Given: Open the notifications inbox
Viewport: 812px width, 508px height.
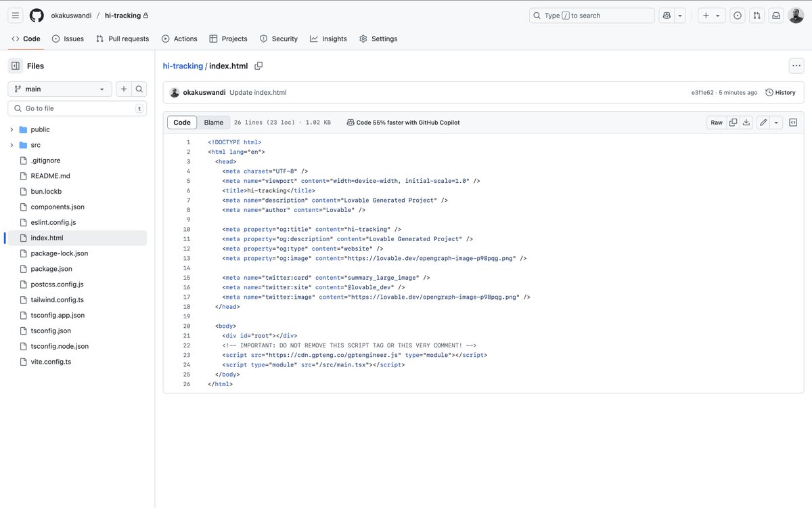Looking at the screenshot, I should tap(777, 16).
